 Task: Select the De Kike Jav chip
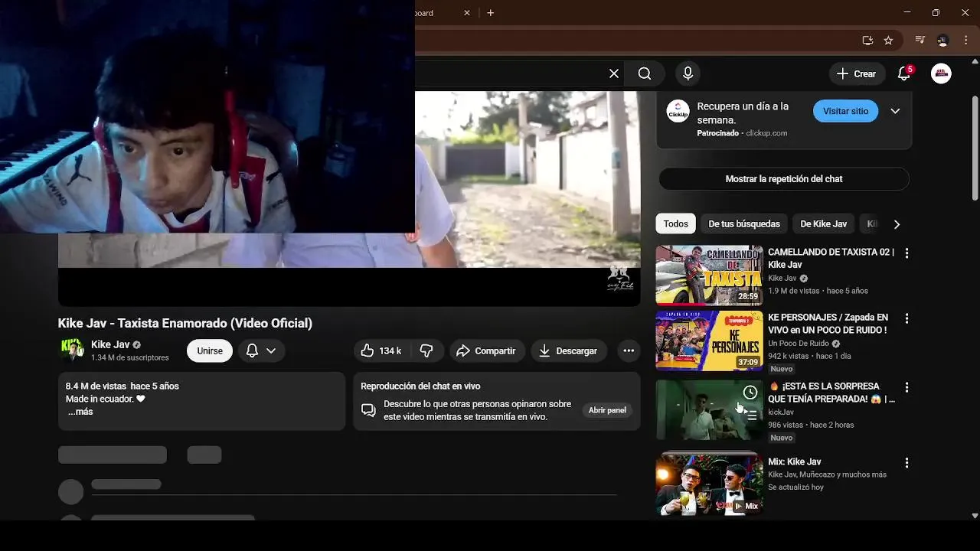tap(823, 223)
